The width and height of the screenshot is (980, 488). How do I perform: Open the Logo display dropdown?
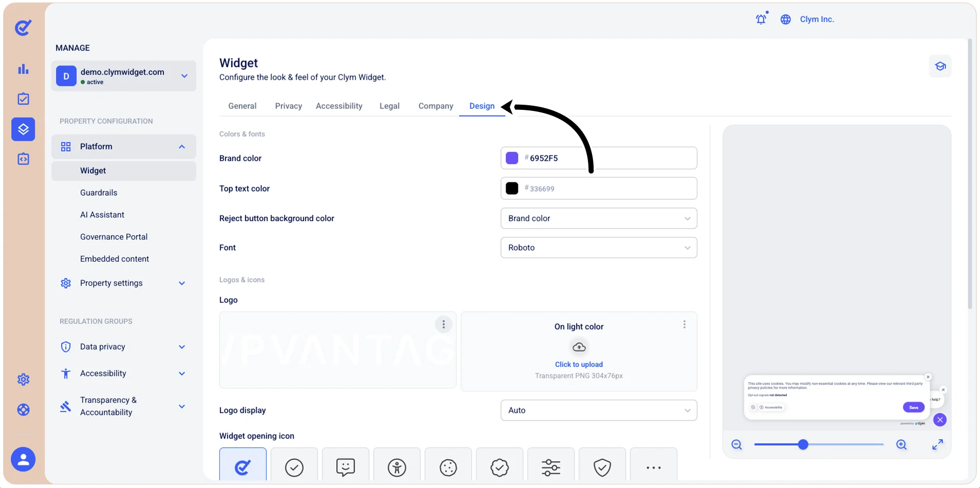(599, 410)
